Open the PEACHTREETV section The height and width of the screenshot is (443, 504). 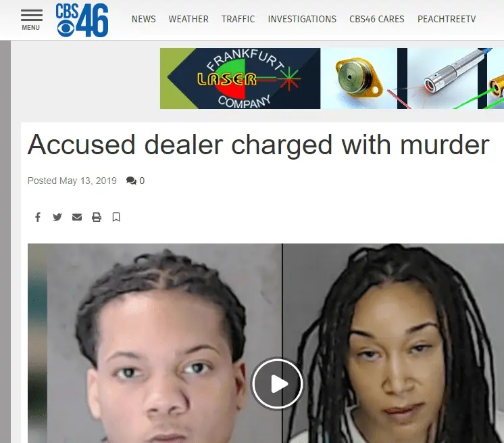click(x=447, y=19)
